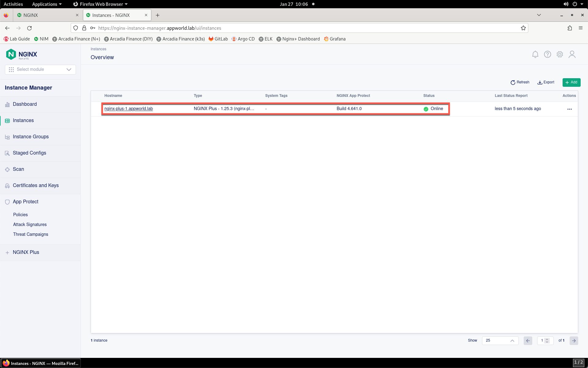Show site security lock info
588x368 pixels.
[84, 28]
